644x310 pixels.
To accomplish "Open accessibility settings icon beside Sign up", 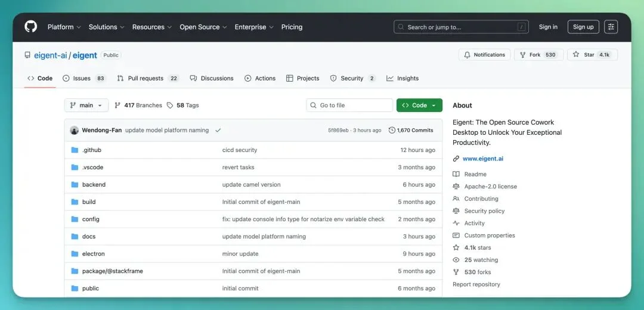I will [x=611, y=27].
